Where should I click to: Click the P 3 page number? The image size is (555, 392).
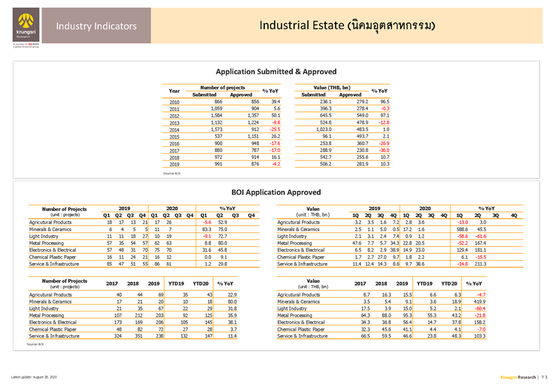pyautogui.click(x=544, y=377)
